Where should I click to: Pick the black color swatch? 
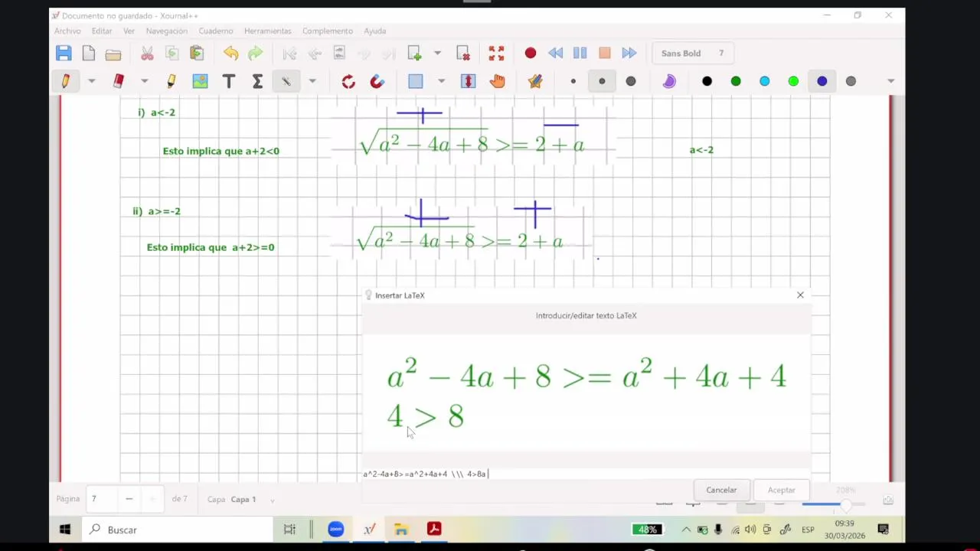click(x=707, y=81)
